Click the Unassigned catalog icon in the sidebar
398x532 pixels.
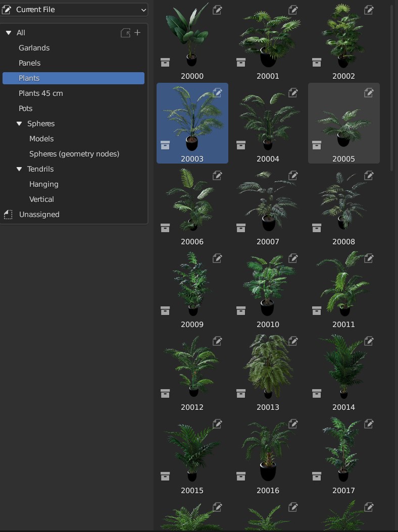(8, 215)
